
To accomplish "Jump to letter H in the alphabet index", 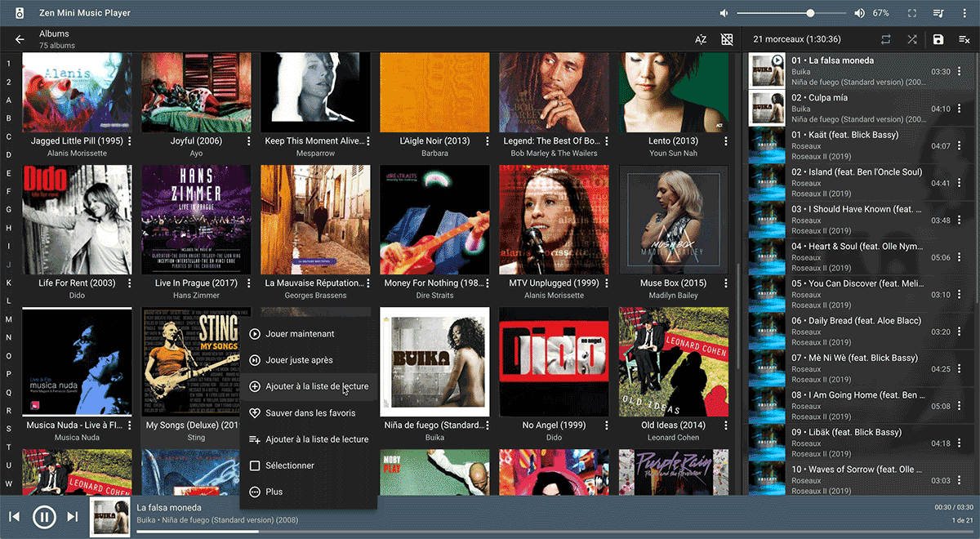I will 9,228.
